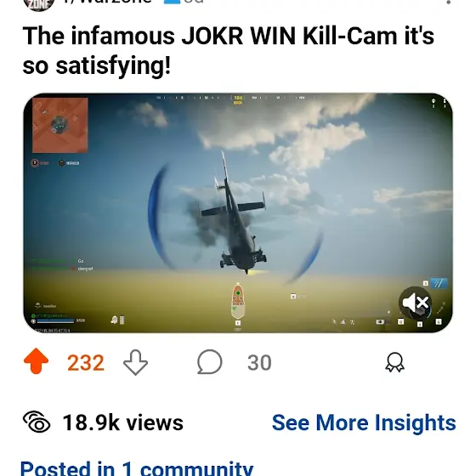
Task: Click the blue icon above mute button
Action: point(439,284)
